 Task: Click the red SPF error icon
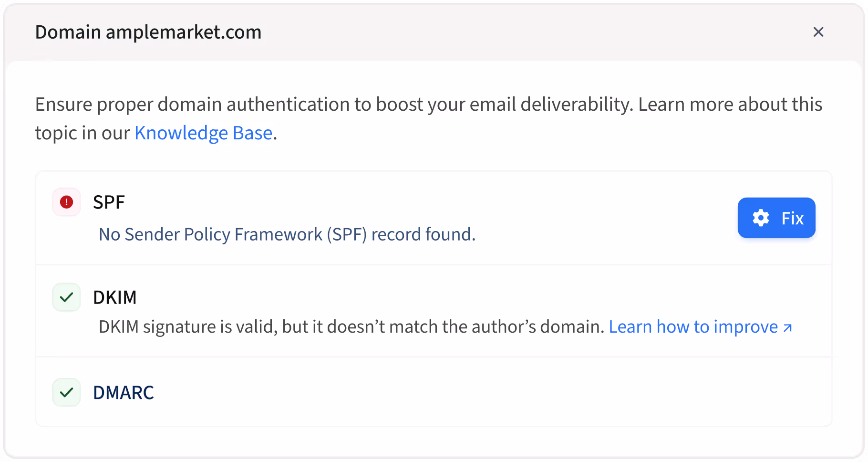[67, 202]
